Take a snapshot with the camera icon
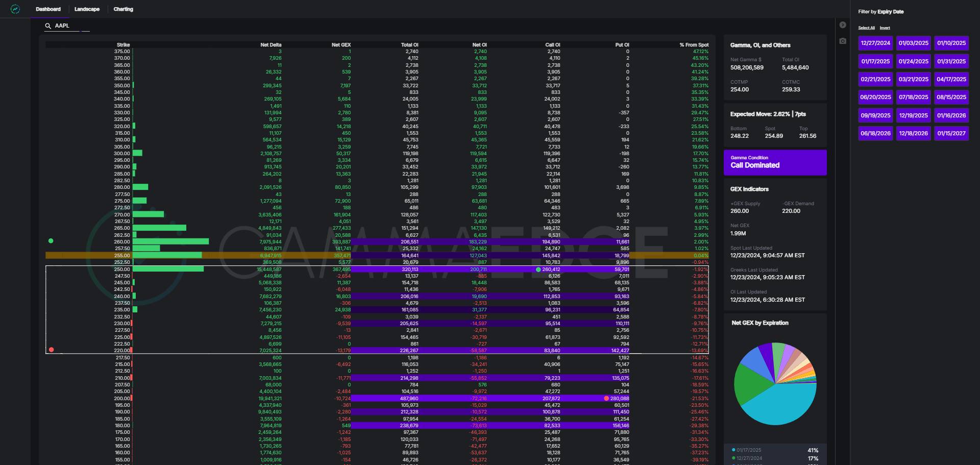The height and width of the screenshot is (465, 980). [843, 41]
